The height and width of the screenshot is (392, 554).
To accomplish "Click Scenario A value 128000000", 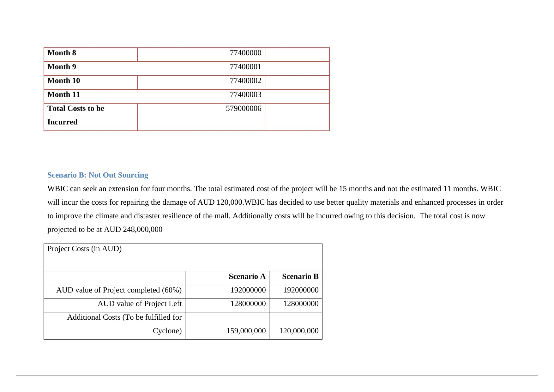I will point(248,304).
